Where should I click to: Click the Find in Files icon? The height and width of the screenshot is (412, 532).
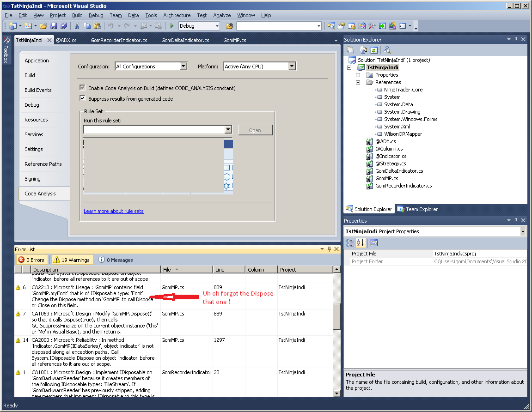pos(230,26)
